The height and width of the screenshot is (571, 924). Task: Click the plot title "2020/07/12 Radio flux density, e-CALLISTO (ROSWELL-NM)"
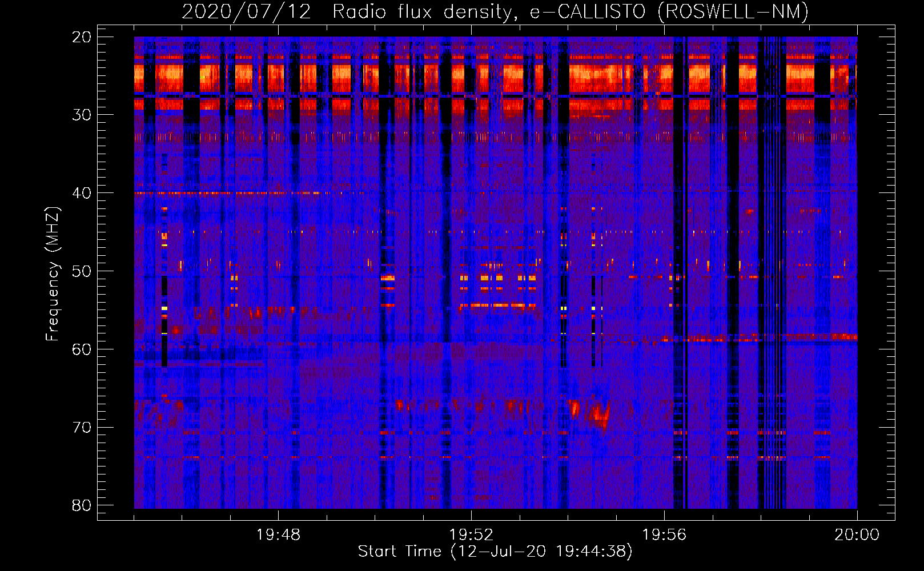coord(495,11)
